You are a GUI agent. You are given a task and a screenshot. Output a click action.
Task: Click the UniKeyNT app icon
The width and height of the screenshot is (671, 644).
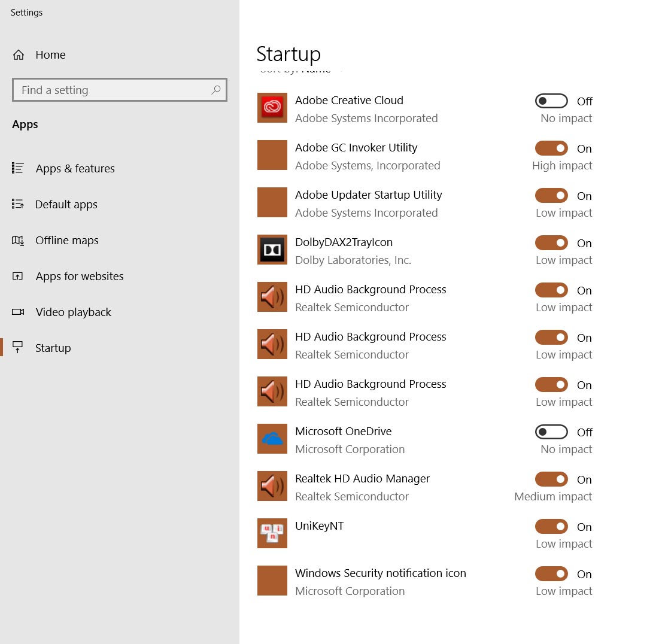point(272,533)
